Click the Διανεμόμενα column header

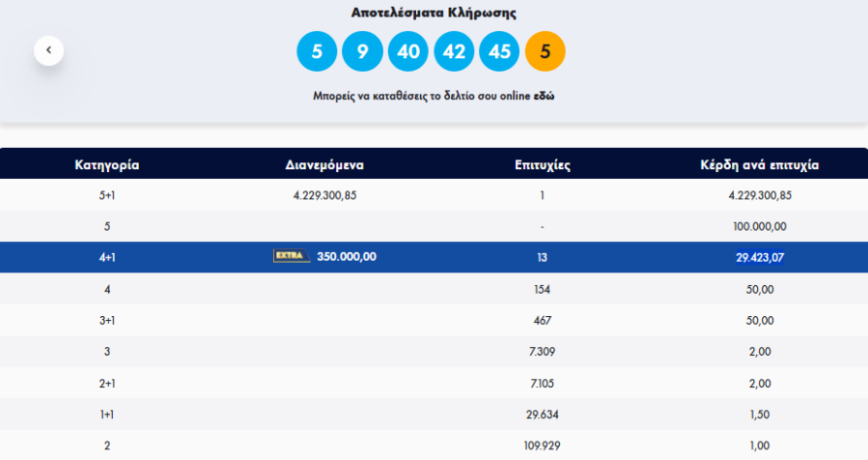click(324, 164)
